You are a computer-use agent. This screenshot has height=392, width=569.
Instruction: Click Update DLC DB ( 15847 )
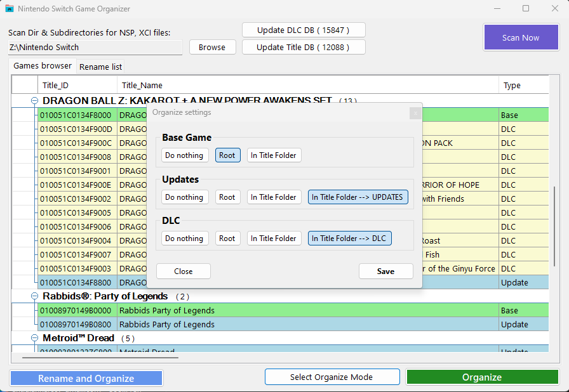click(x=304, y=30)
